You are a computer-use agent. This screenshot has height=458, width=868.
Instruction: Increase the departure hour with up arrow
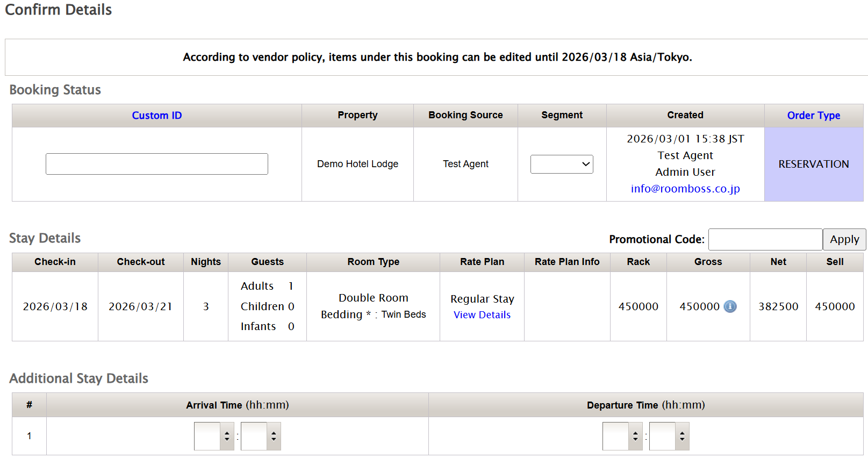(x=635, y=433)
